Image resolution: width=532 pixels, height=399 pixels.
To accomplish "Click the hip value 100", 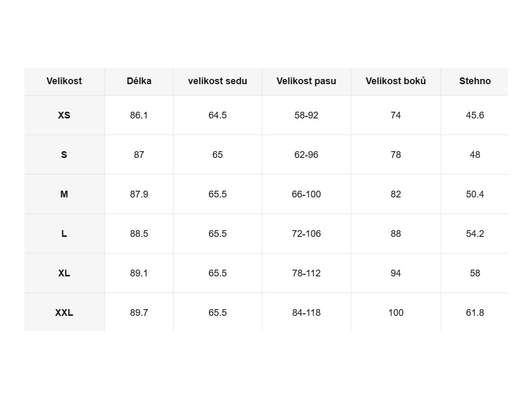I will [395, 312].
